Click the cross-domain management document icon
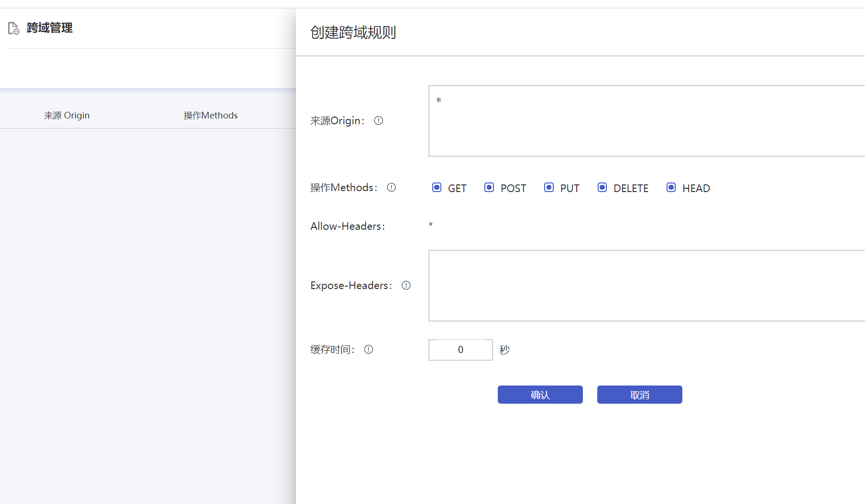The width and height of the screenshot is (865, 504). coord(14,28)
